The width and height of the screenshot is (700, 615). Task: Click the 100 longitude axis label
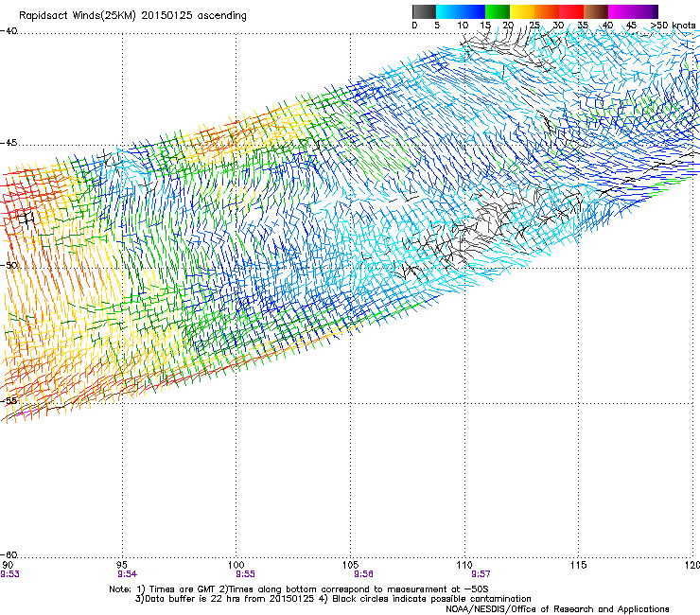coord(236,565)
